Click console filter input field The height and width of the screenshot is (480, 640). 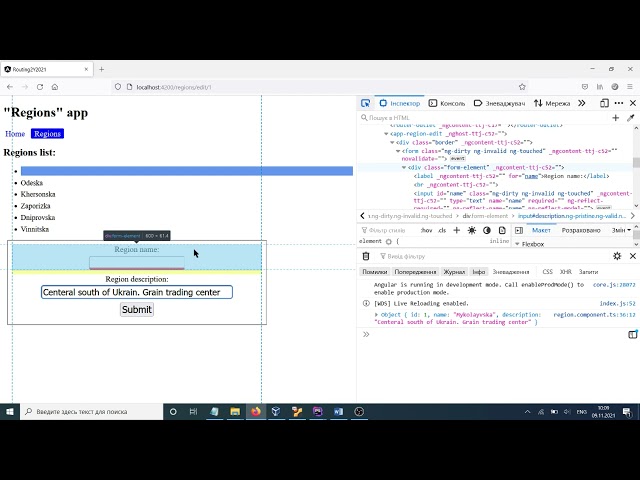click(x=490, y=256)
